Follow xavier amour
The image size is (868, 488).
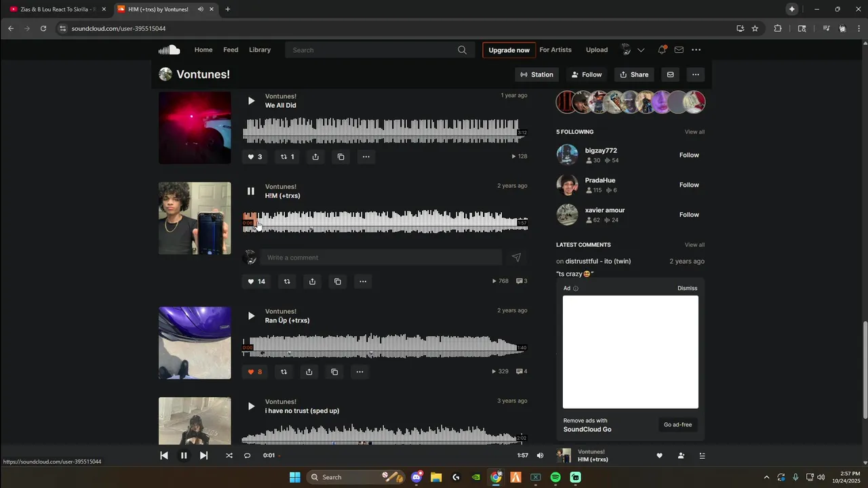tap(689, 215)
